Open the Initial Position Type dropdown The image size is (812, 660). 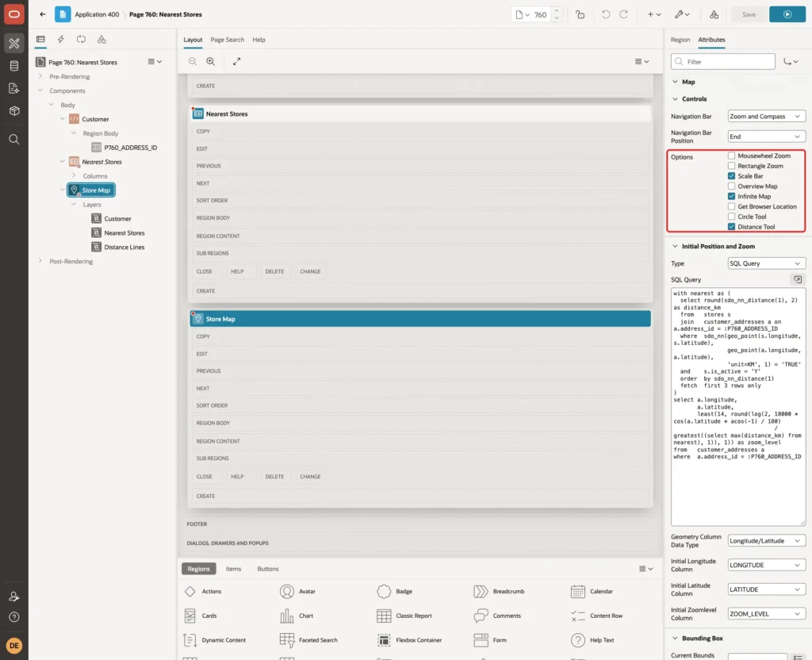pos(766,263)
